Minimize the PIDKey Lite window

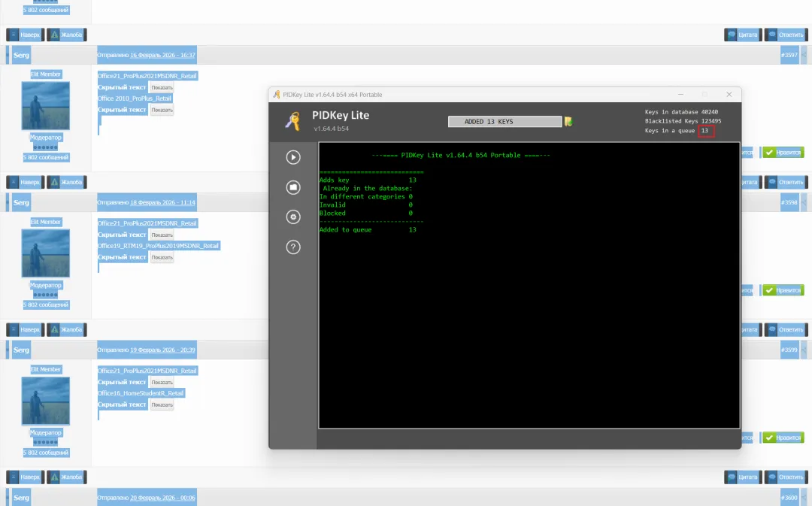coord(680,94)
